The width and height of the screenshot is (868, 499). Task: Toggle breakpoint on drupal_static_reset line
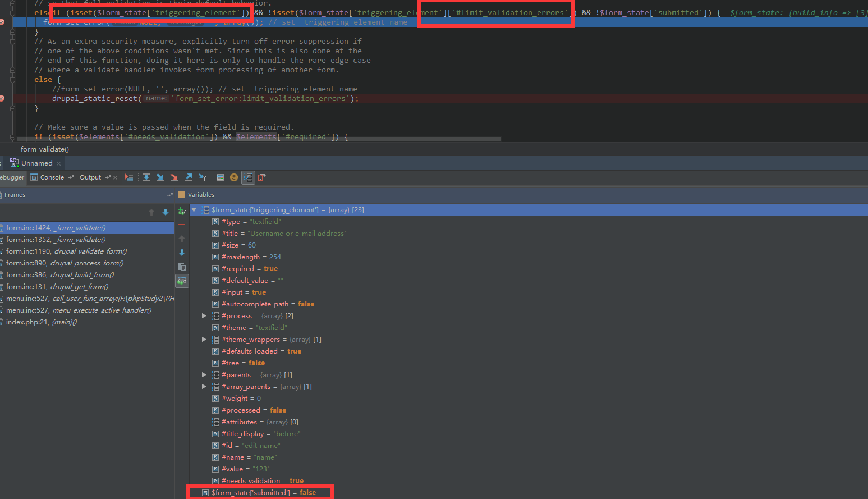(x=2, y=99)
